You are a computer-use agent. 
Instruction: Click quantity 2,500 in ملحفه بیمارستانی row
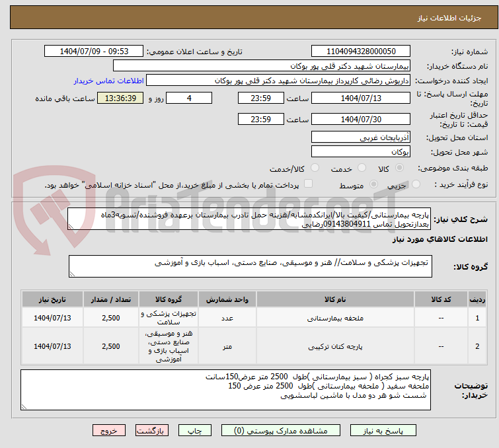pyautogui.click(x=111, y=318)
